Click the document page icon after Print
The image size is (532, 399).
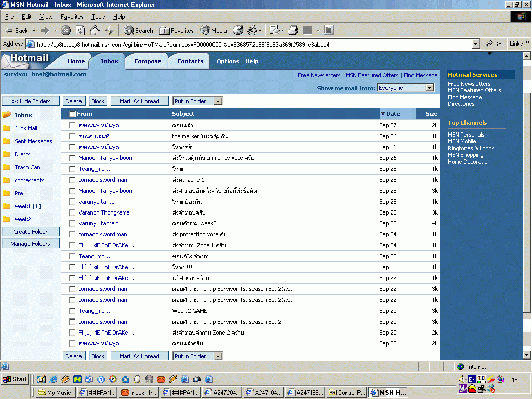(x=328, y=31)
